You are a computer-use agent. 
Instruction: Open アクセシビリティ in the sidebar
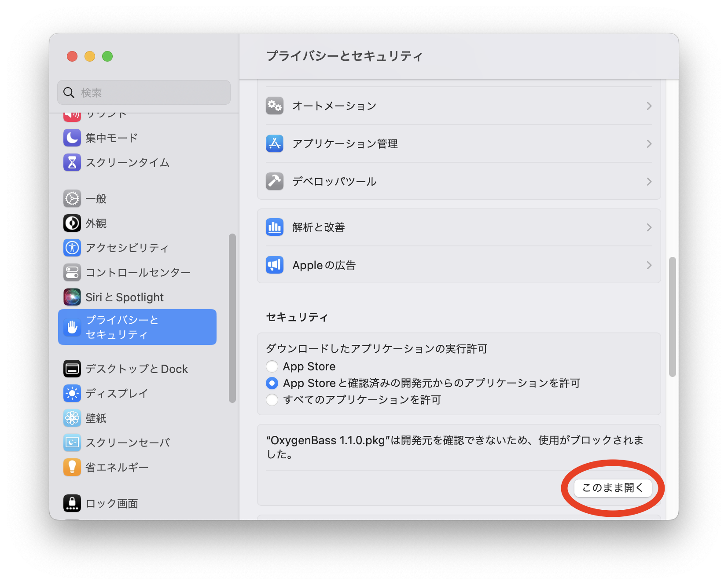point(137,248)
